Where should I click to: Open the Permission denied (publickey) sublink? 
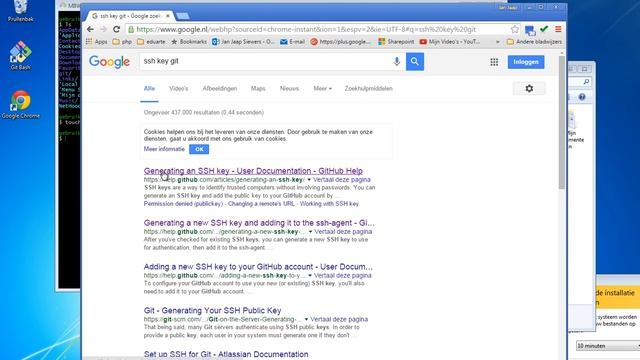point(184,204)
